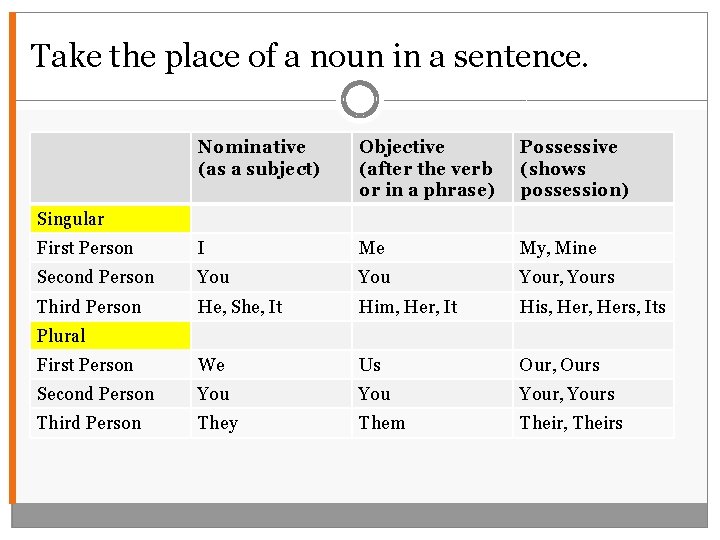Select the slide title about noun replacement
This screenshot has height=540, width=720.
[309, 56]
